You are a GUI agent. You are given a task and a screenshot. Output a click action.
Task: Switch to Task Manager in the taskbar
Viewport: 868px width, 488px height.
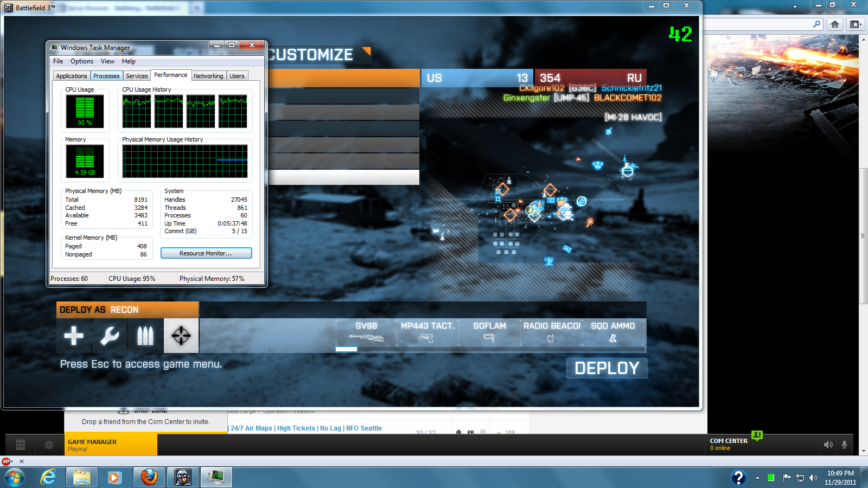point(216,477)
